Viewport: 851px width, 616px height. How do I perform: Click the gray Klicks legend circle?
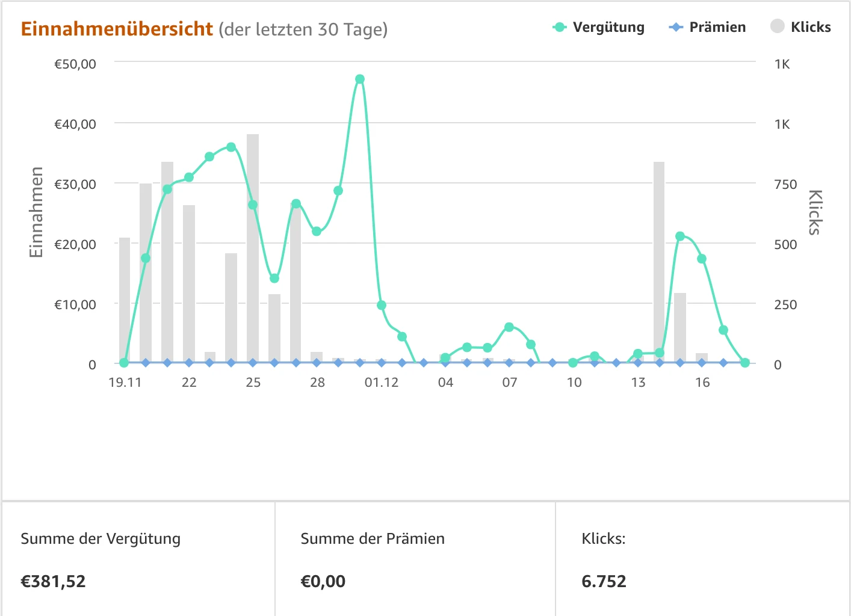[777, 26]
